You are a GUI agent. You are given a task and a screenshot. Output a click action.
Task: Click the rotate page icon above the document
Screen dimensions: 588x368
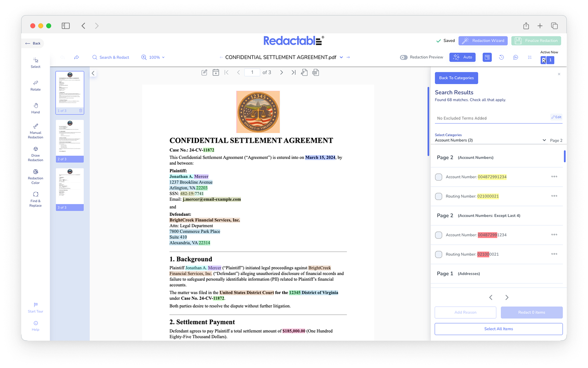click(x=304, y=72)
